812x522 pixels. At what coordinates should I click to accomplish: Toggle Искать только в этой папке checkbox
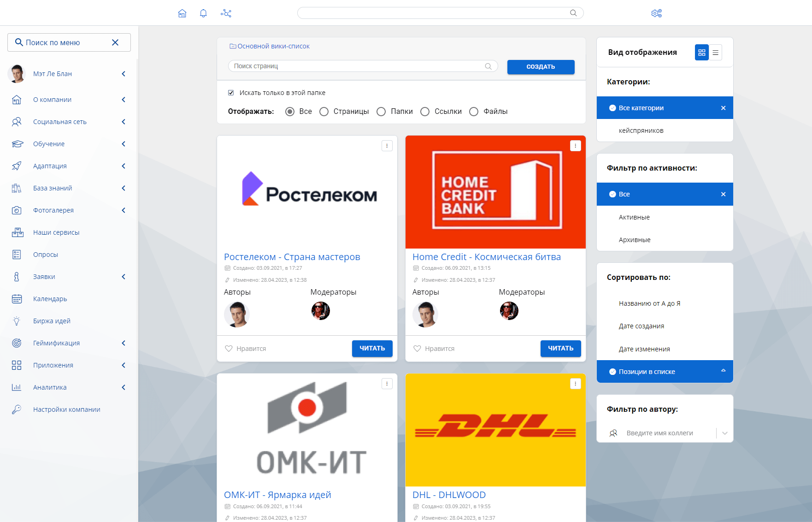pyautogui.click(x=231, y=93)
